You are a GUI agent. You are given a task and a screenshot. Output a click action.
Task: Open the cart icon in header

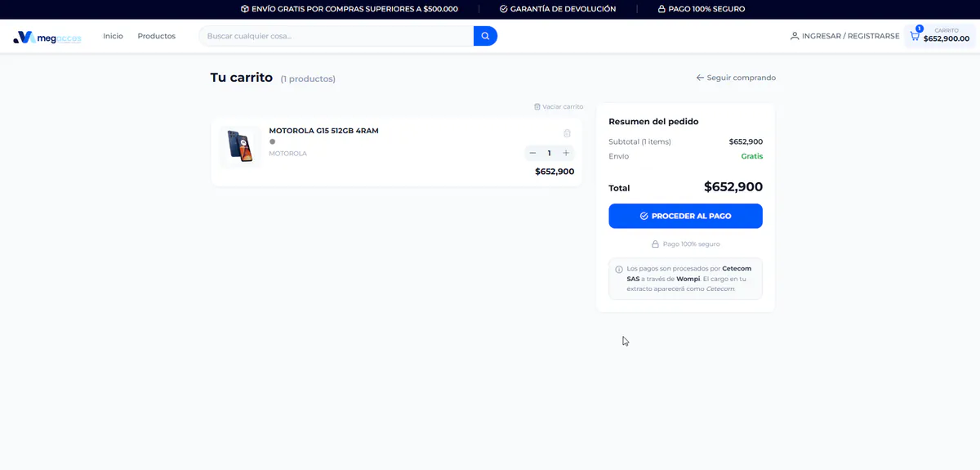915,36
